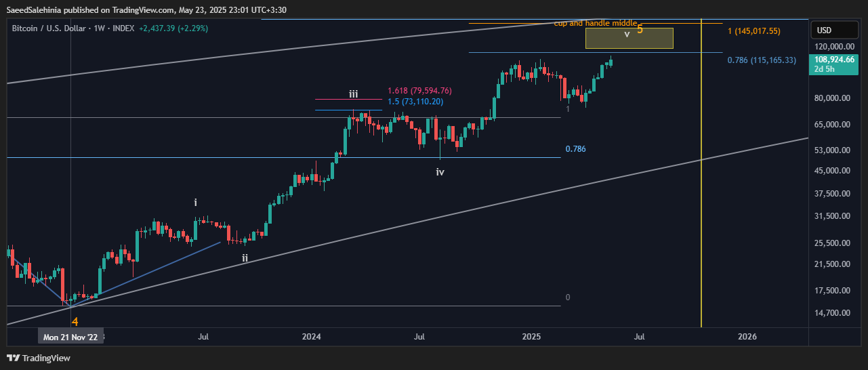Select the yellow highlighted target rectangle
Viewport: 868px width, 370px height.
click(629, 39)
